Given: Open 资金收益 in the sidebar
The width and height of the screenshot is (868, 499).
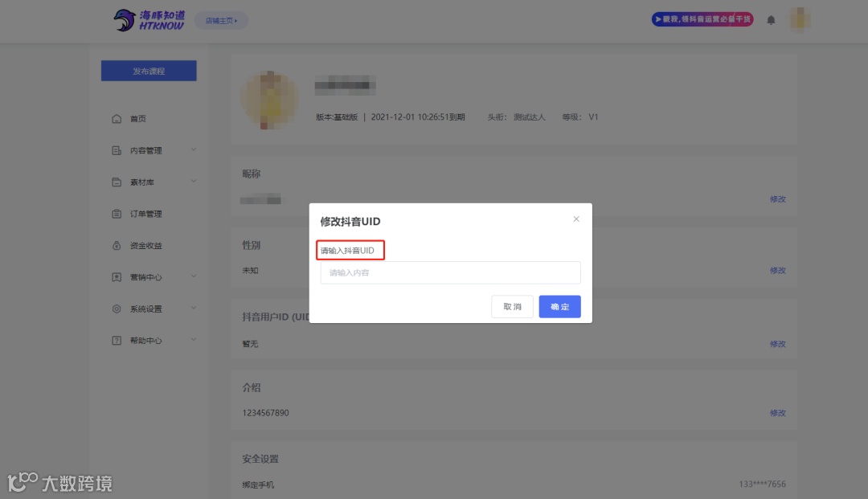Looking at the screenshot, I should 145,245.
